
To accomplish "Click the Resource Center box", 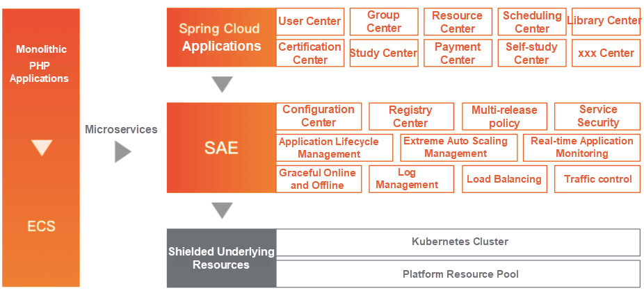I will pos(458,22).
